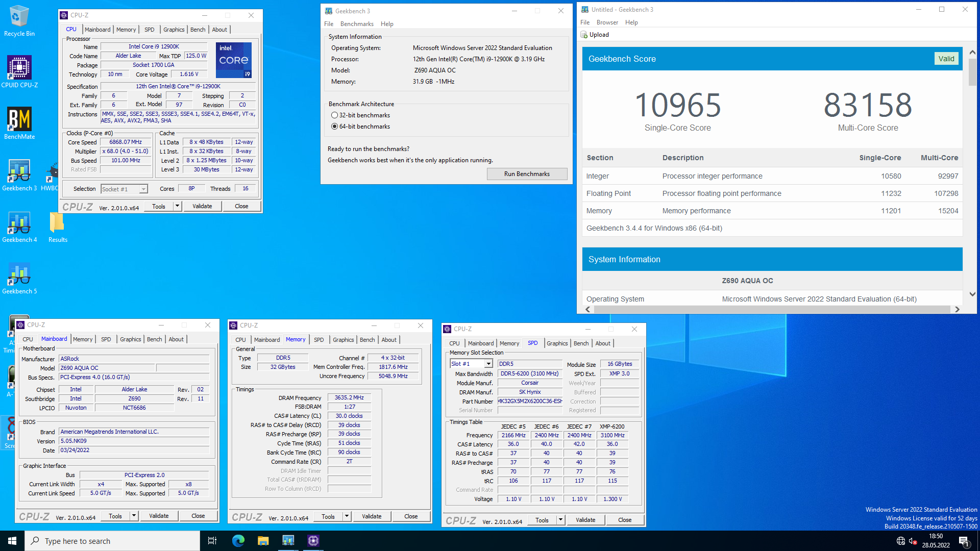Screen dimensions: 980x551
Task: Click the BIOS Version 5.05.NK09 field
Action: [134, 441]
